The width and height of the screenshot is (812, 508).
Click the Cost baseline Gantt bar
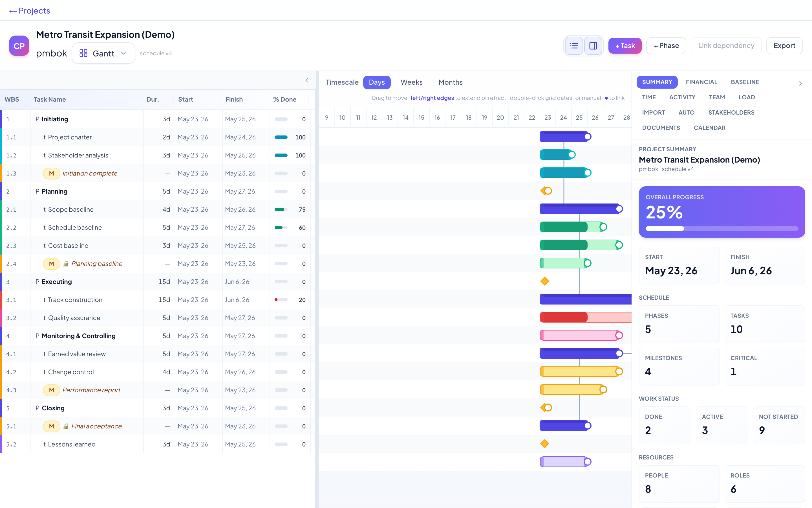(564, 263)
